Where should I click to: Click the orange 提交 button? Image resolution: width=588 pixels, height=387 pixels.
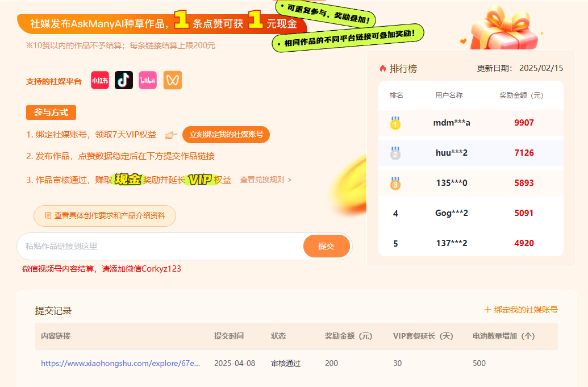click(326, 246)
